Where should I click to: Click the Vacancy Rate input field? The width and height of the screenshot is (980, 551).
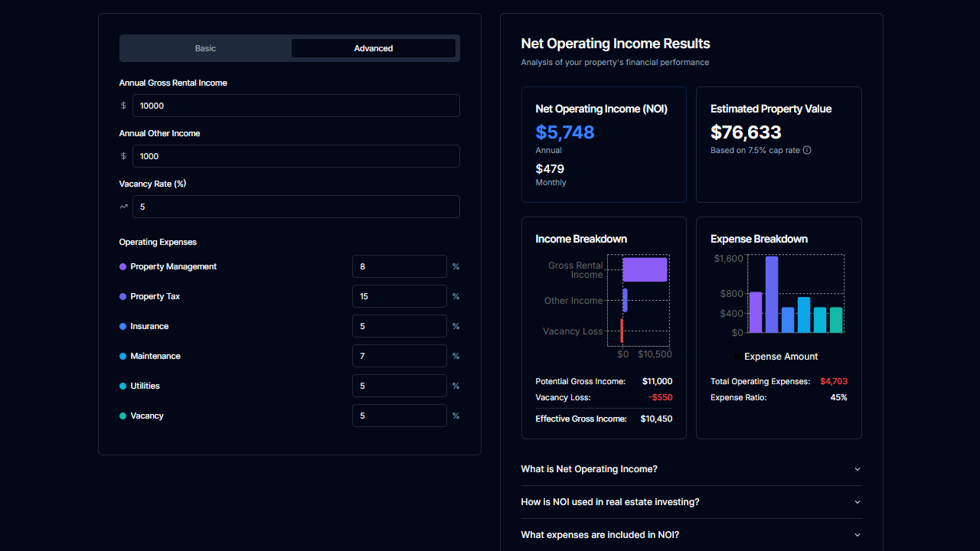296,207
